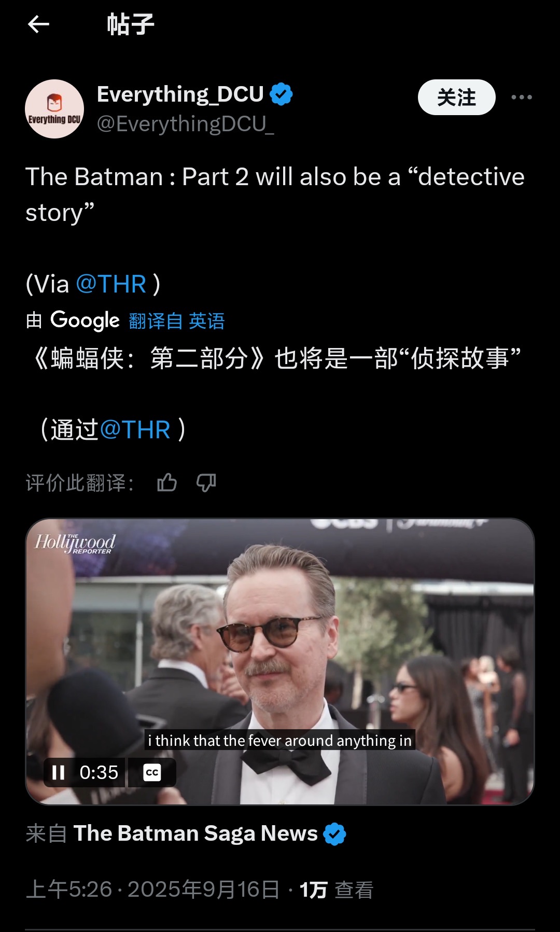Rate translation with thumbs down

coord(206,483)
